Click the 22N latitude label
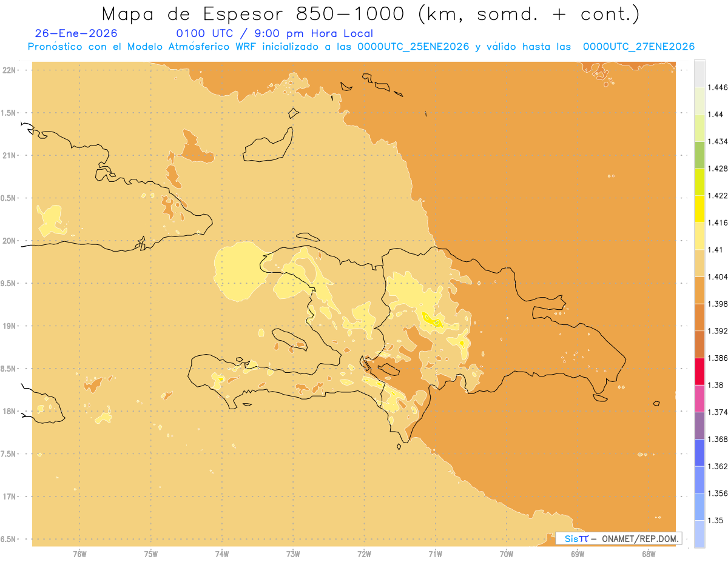The height and width of the screenshot is (562, 728). [9, 70]
